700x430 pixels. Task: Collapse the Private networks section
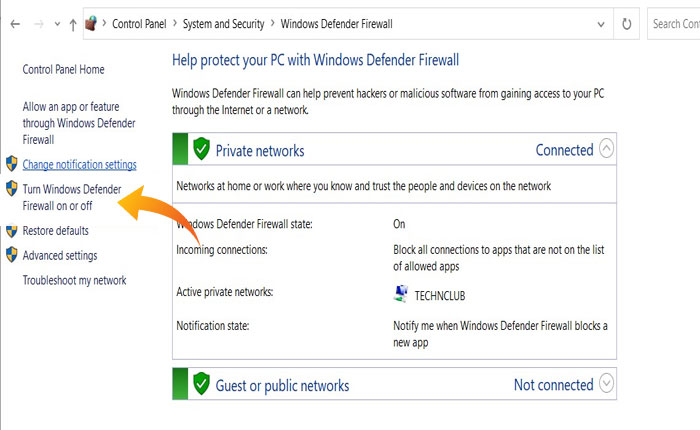606,150
